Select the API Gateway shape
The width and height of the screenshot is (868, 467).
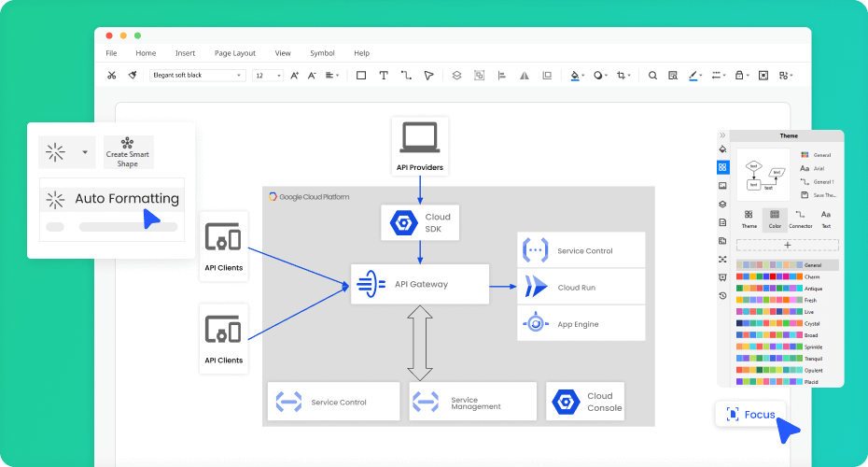pos(420,284)
